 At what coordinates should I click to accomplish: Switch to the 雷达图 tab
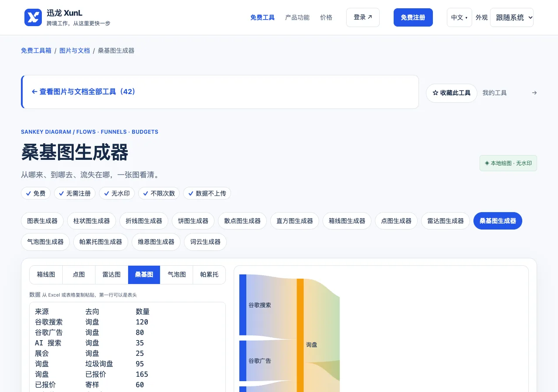(112, 275)
